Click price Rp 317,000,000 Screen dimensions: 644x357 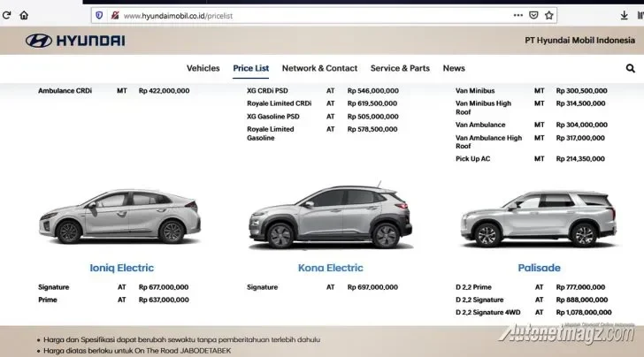pyautogui.click(x=580, y=138)
